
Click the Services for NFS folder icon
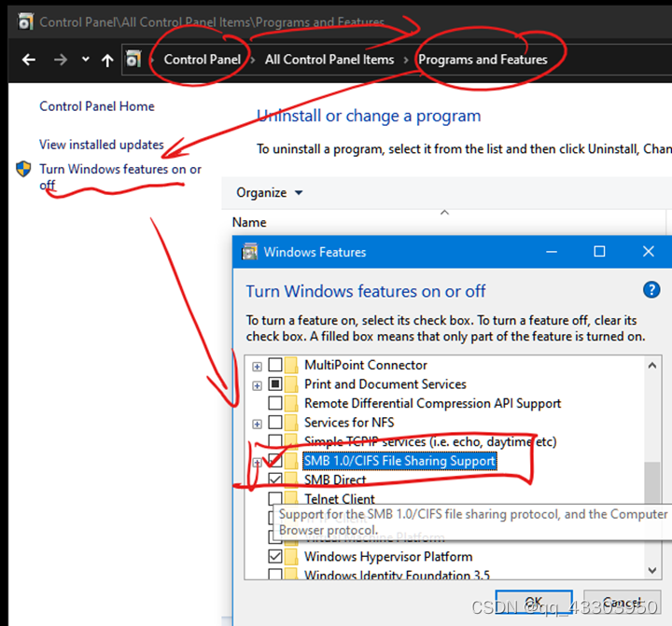click(x=291, y=422)
